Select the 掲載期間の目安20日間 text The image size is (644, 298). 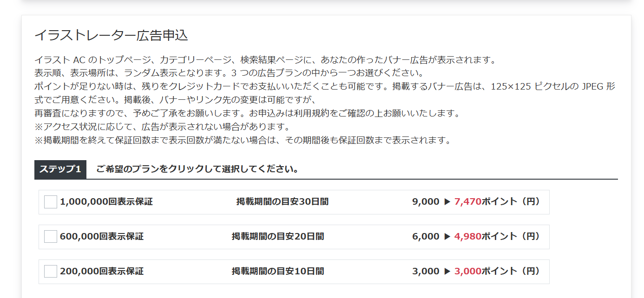(278, 237)
